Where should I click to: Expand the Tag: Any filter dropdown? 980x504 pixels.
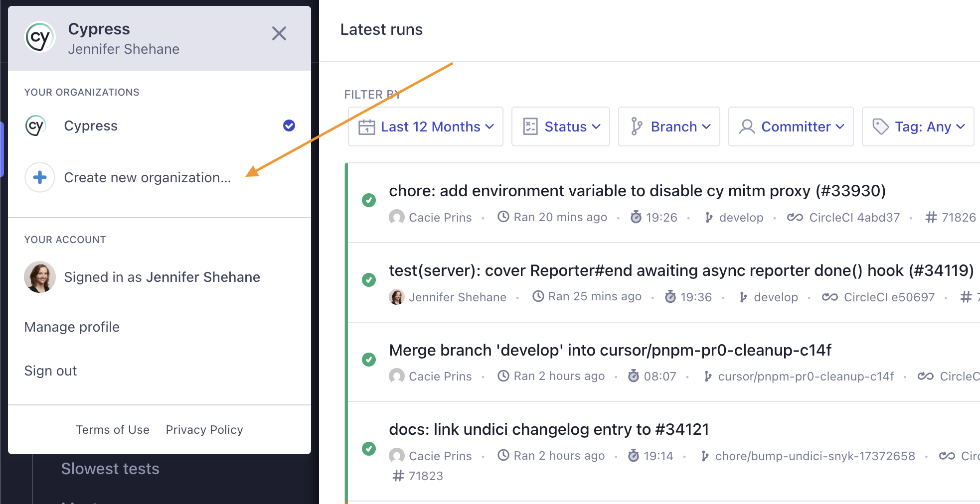tap(918, 126)
